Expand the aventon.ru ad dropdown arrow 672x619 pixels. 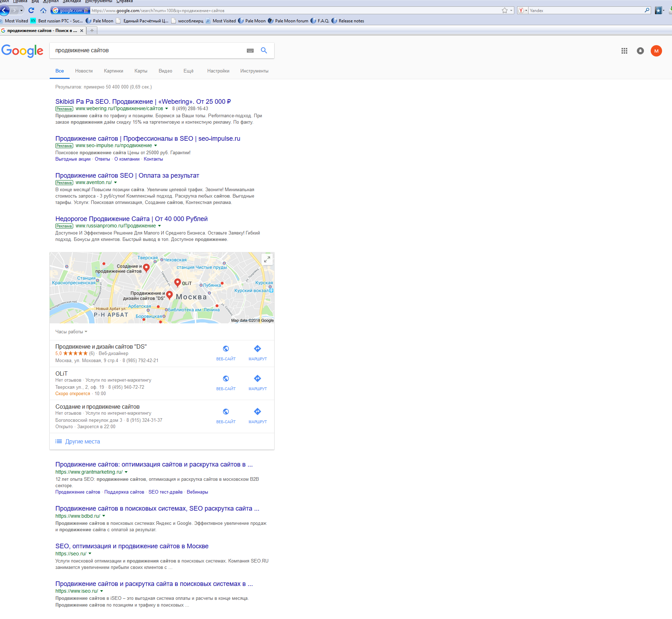point(115,183)
